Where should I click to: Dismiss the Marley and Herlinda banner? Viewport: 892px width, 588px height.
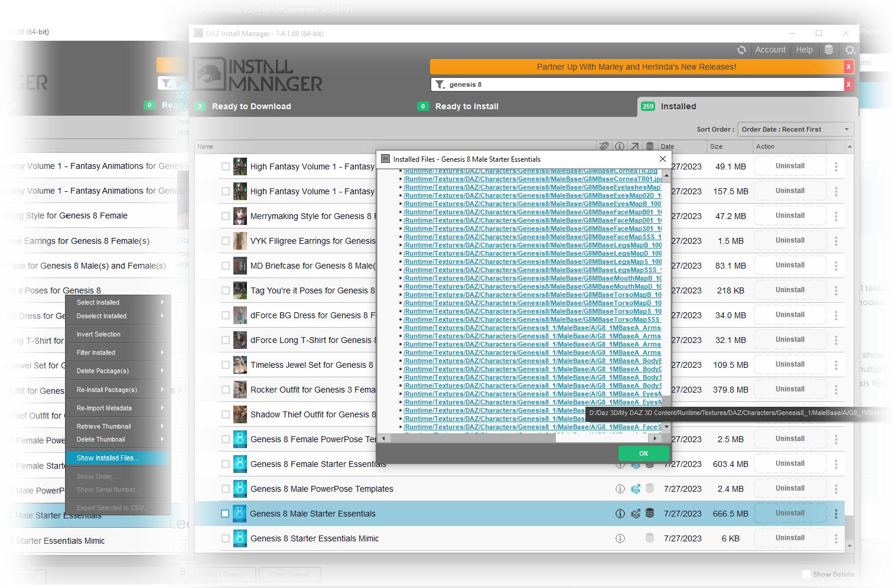click(849, 67)
